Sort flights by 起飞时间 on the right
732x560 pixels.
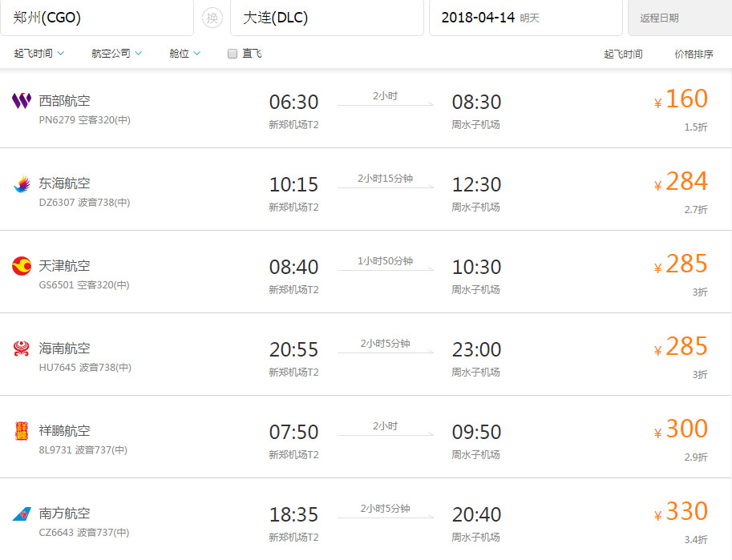623,54
